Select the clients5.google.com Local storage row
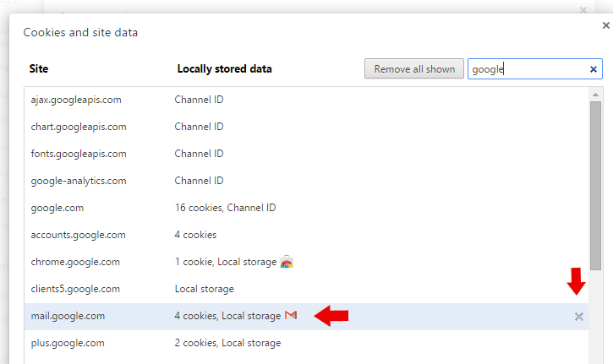Viewport: 613px width, 364px height. (204, 289)
